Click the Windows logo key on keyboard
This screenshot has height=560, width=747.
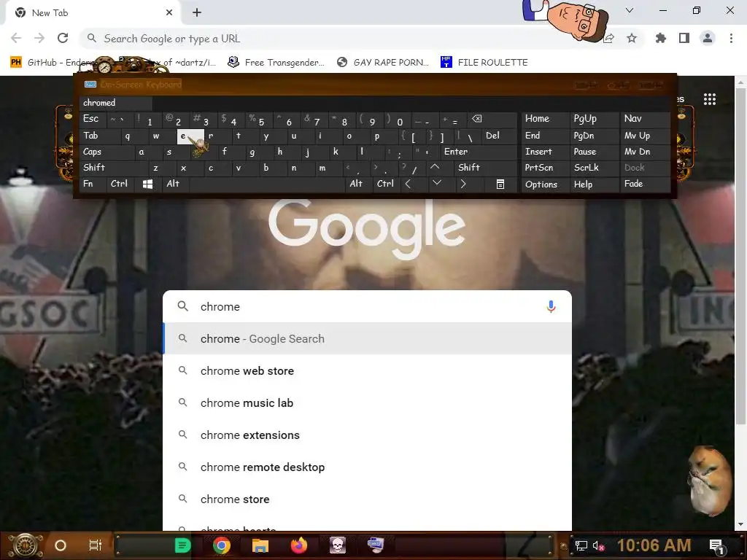(x=147, y=184)
